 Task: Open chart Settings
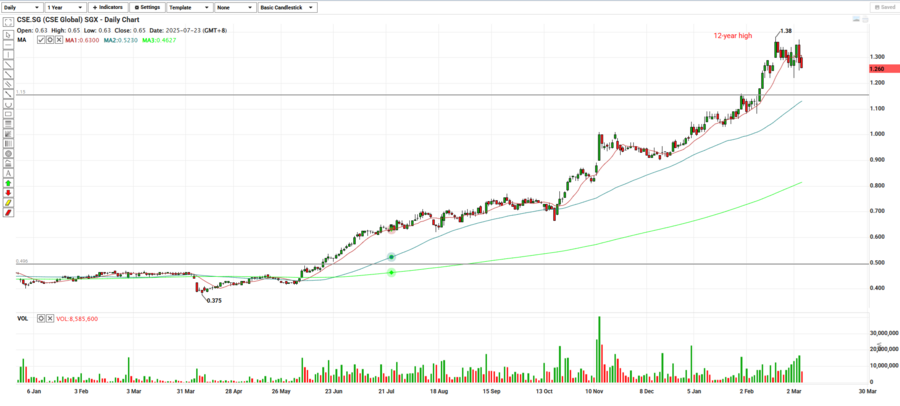[149, 7]
